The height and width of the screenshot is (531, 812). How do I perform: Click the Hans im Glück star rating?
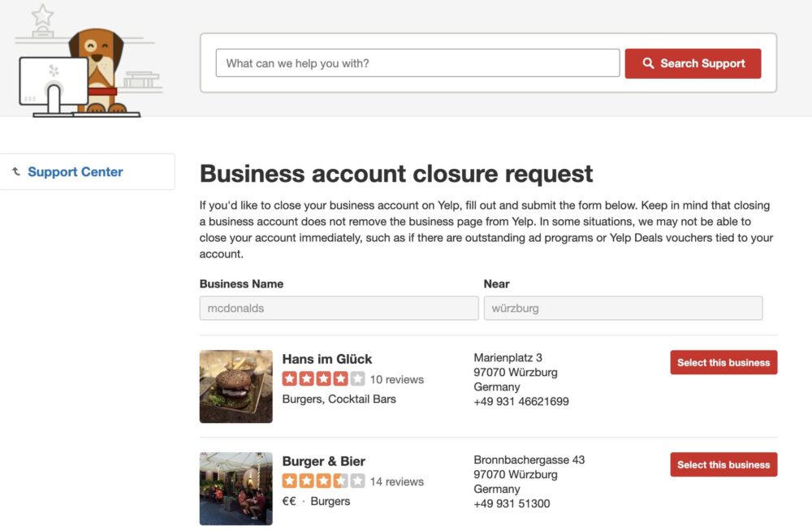click(x=323, y=379)
